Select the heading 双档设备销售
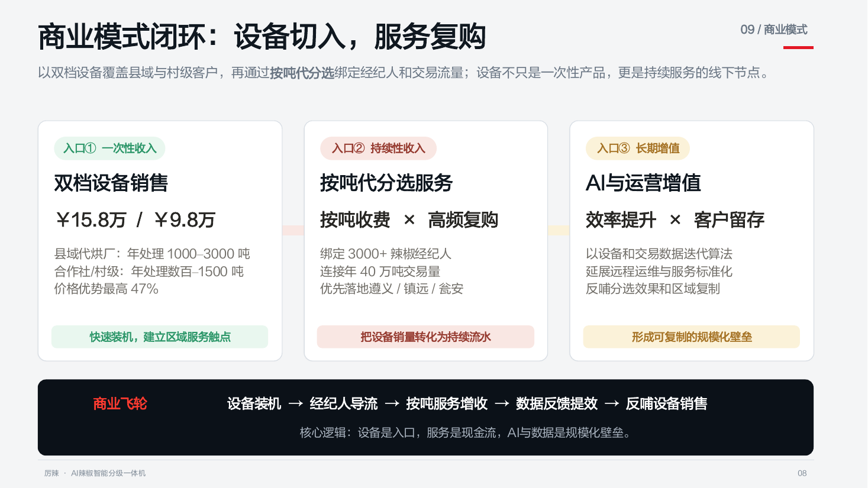 [111, 183]
